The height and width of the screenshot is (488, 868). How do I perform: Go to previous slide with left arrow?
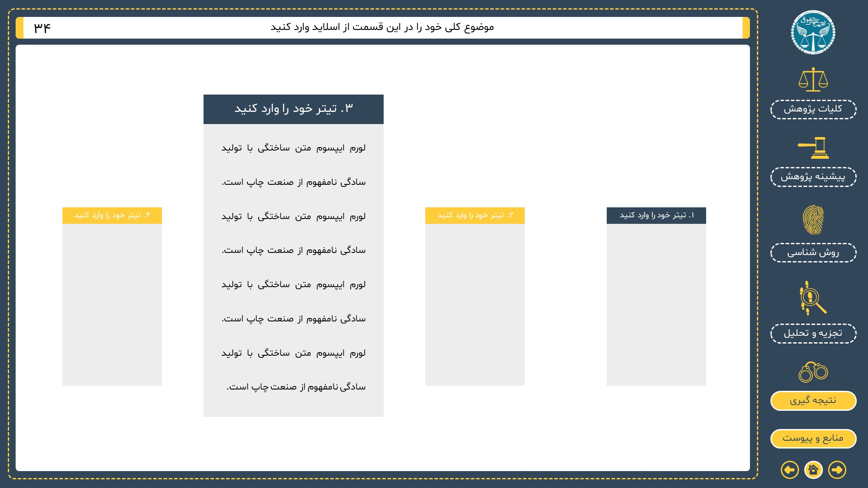click(x=789, y=470)
